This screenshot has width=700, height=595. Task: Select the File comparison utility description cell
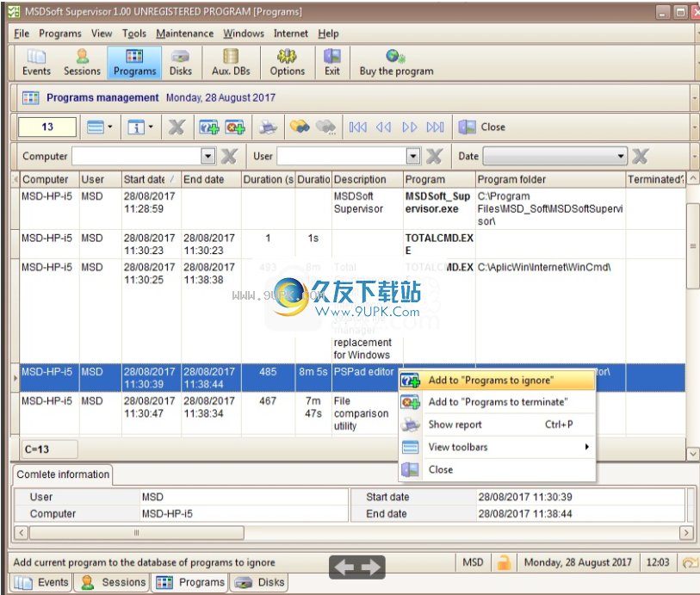[368, 413]
